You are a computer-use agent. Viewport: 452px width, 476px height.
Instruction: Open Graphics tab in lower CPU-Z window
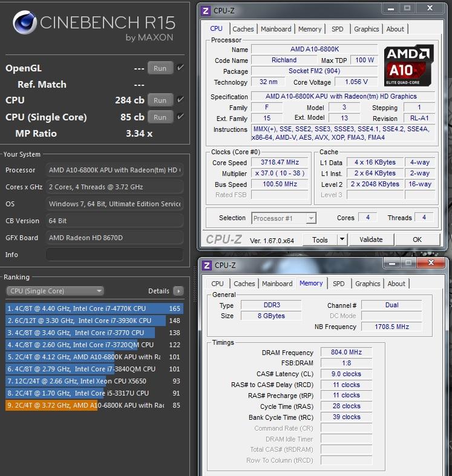point(367,284)
